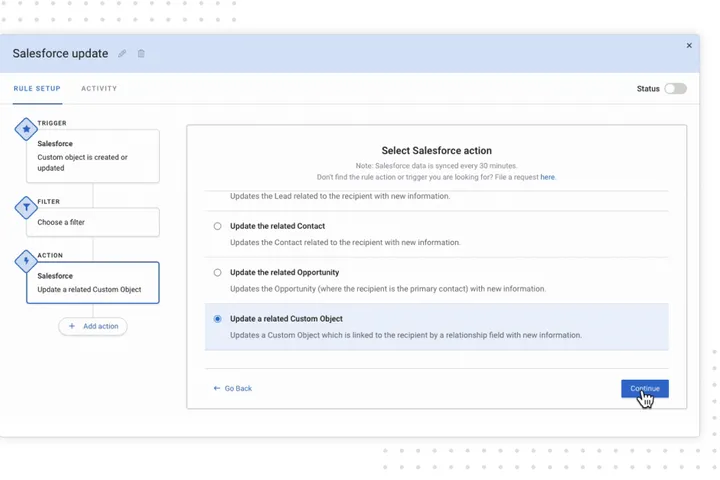Click 'Updates the Lead related' description text
This screenshot has height=480, width=720.
click(340, 196)
